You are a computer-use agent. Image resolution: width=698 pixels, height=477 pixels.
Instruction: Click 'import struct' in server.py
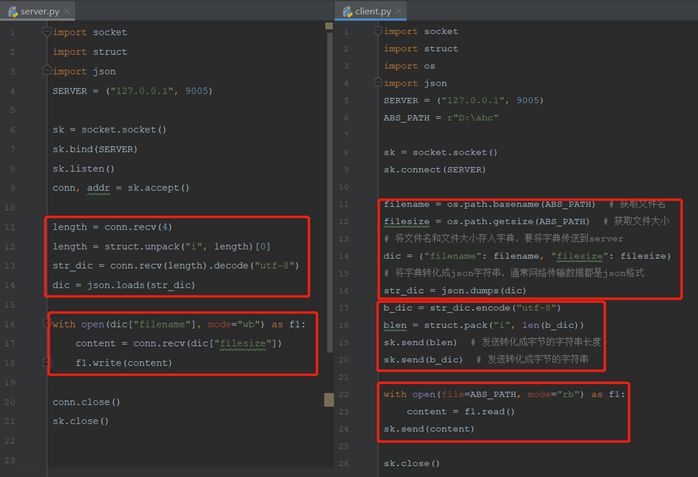click(x=89, y=52)
